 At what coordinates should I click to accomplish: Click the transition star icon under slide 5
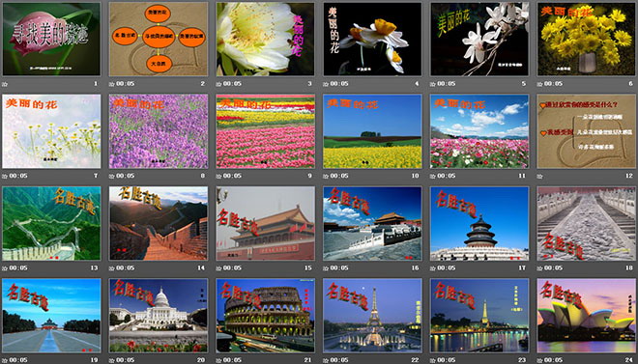click(x=432, y=84)
